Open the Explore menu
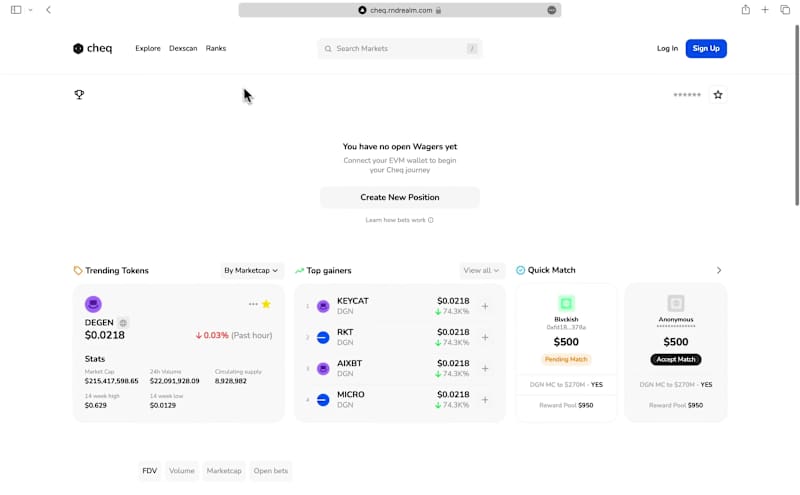800x495 pixels. [148, 48]
